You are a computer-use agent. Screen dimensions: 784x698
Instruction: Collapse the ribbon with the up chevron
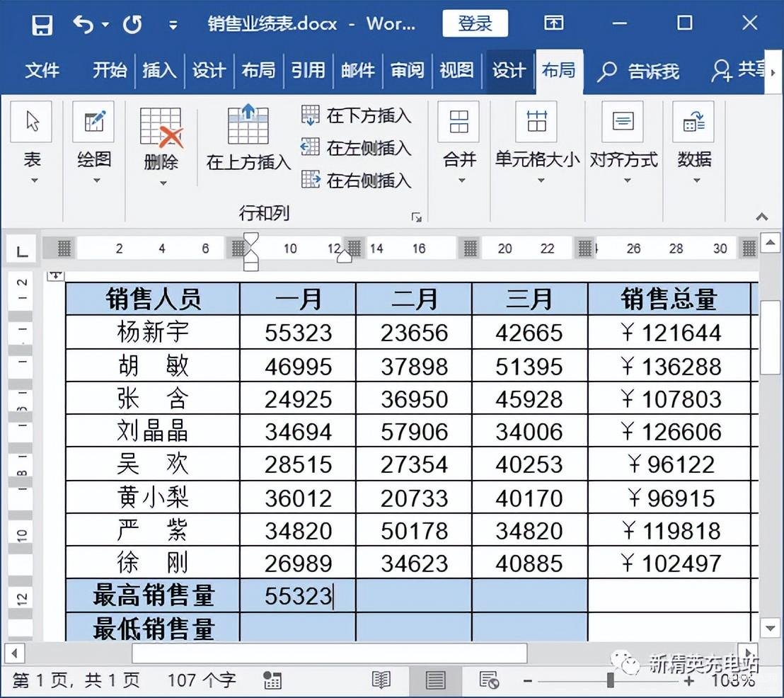761,217
